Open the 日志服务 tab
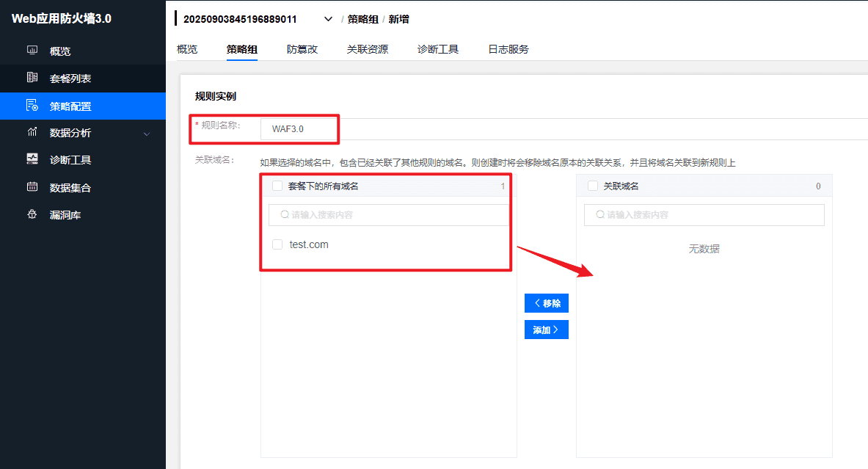The width and height of the screenshot is (868, 469). 508,49
